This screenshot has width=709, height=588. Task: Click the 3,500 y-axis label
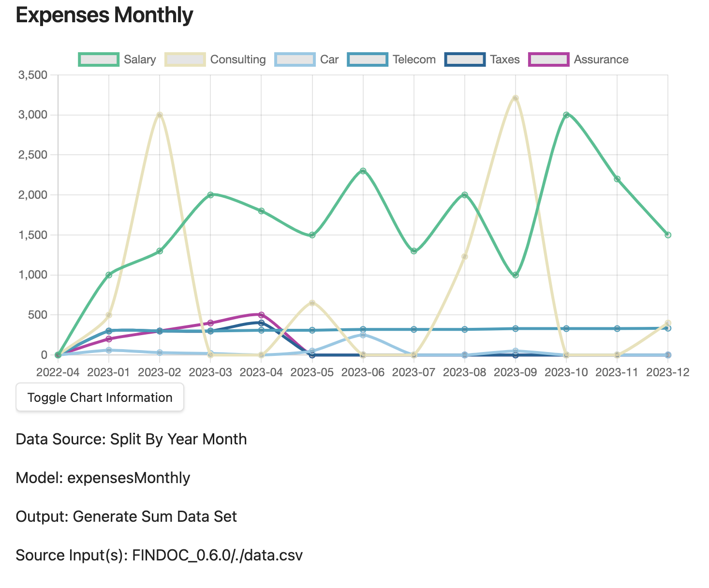[x=33, y=75]
